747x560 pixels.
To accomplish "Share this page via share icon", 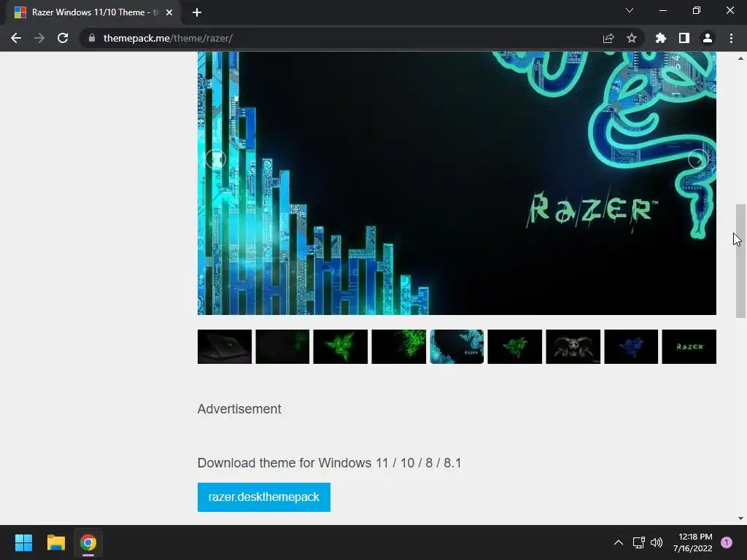I will point(608,38).
